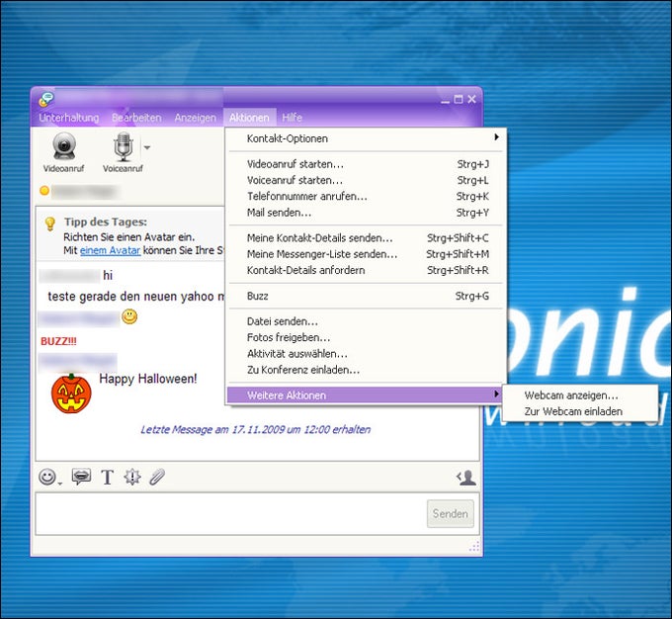The height and width of the screenshot is (619, 672).
Task: Click the Halloween pumpkin emoticon
Action: 71,393
